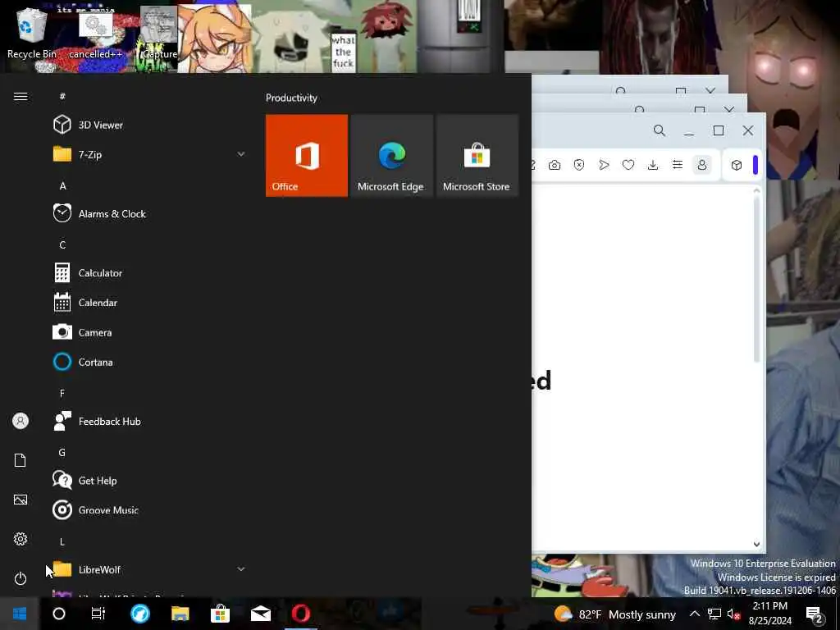Expand the Start menu hamburger navigation

tap(21, 97)
